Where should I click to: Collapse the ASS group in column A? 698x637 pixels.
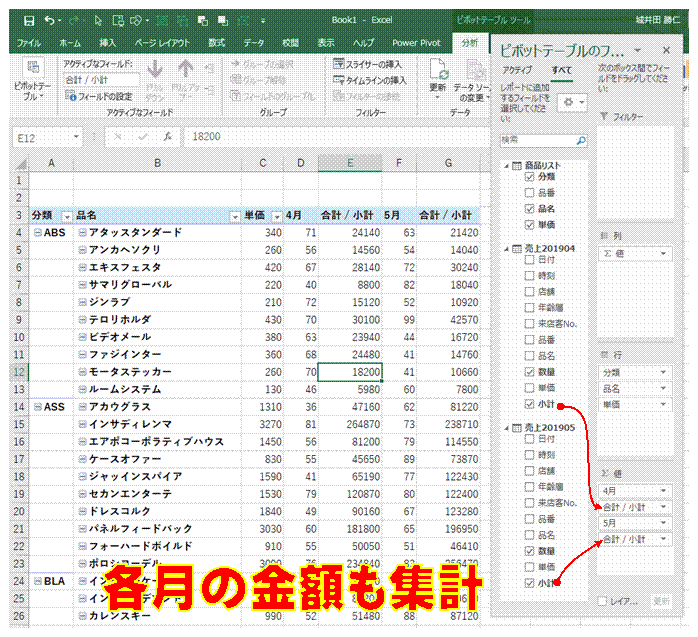point(38,407)
